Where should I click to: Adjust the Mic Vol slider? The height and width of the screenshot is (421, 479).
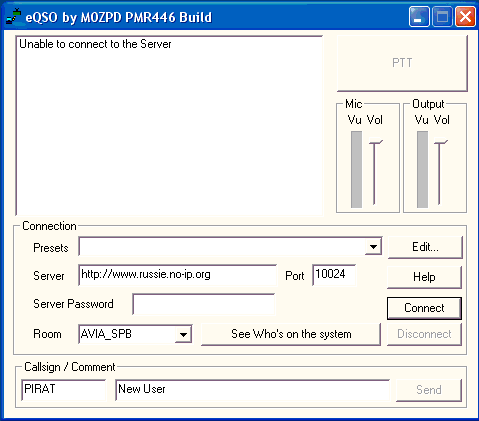375,172
